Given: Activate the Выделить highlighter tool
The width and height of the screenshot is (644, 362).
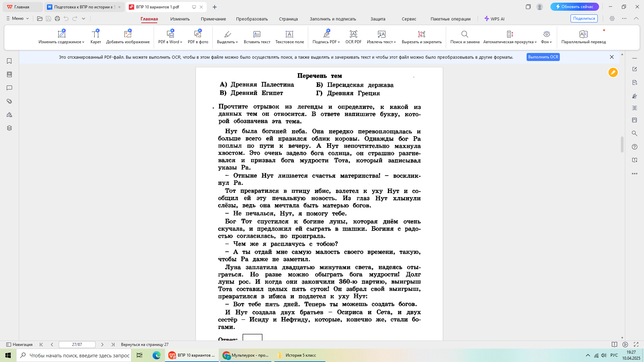Looking at the screenshot, I should (227, 37).
